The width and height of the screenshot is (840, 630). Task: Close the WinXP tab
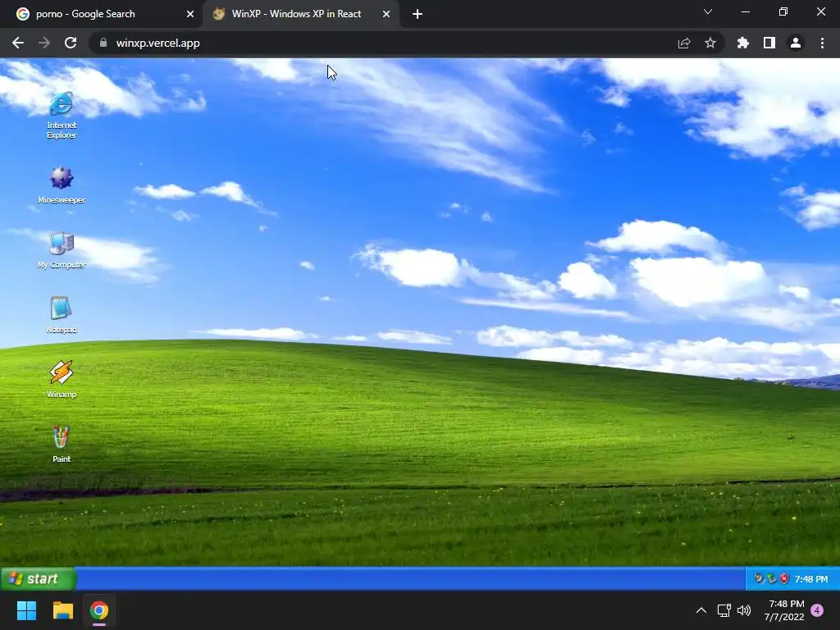[386, 14]
